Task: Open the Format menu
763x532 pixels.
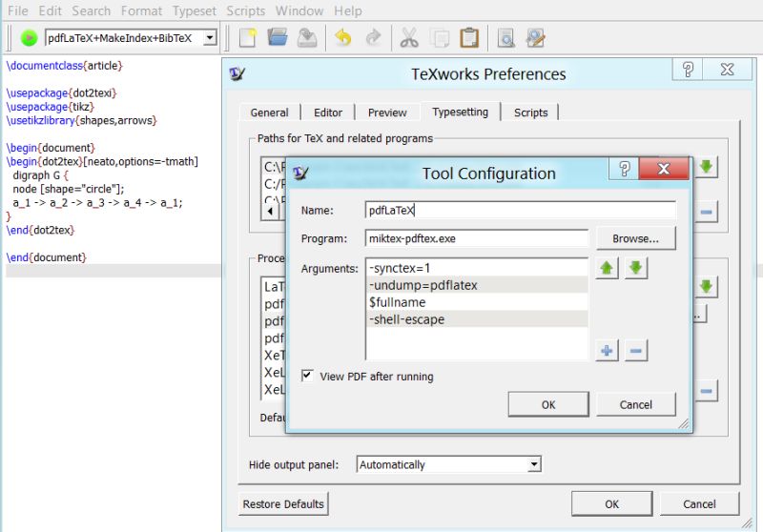Action: [141, 10]
